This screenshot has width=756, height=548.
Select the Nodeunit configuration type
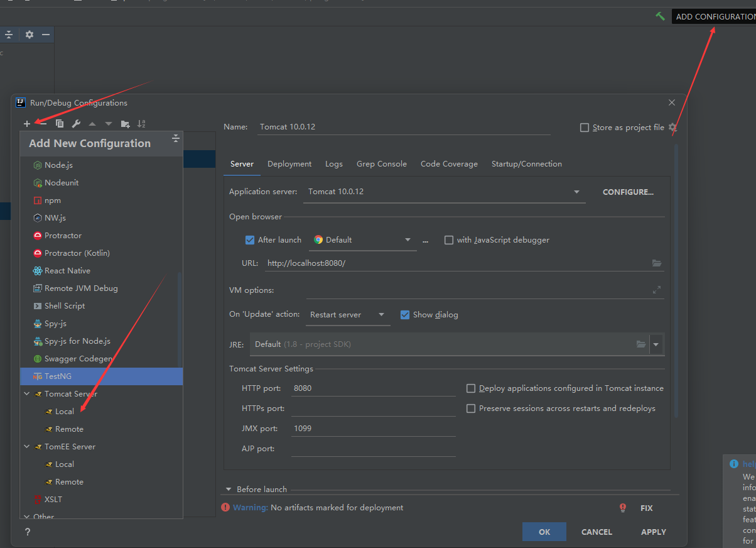pyautogui.click(x=101, y=183)
